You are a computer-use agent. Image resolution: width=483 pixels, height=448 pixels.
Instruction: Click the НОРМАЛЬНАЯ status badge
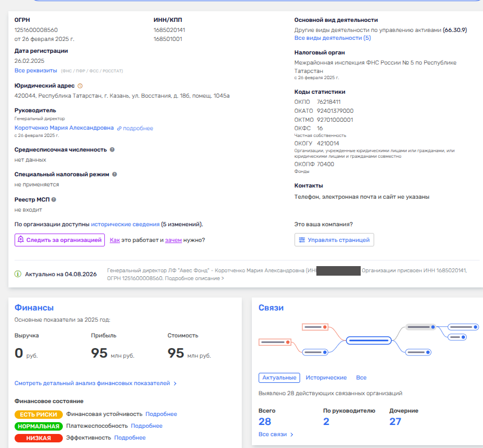39,426
